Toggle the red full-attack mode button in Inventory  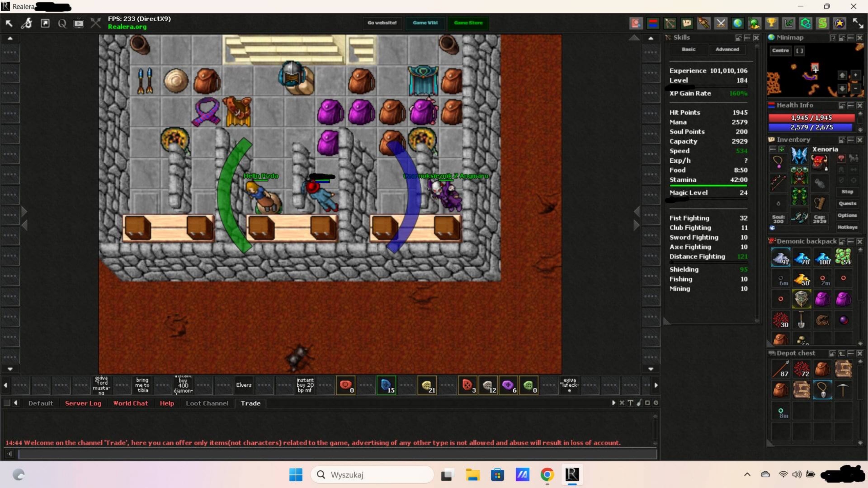click(x=841, y=158)
